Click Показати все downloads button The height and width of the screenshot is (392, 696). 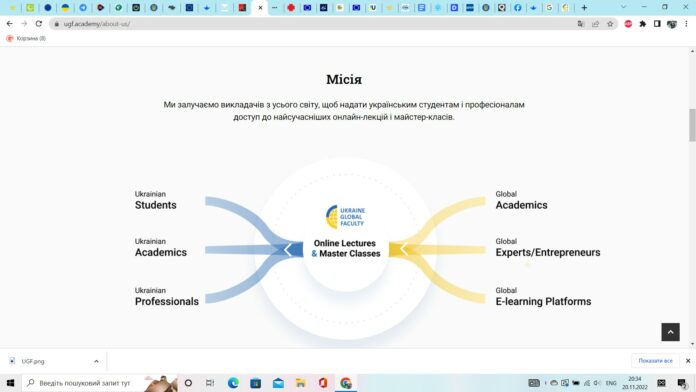pyautogui.click(x=655, y=361)
